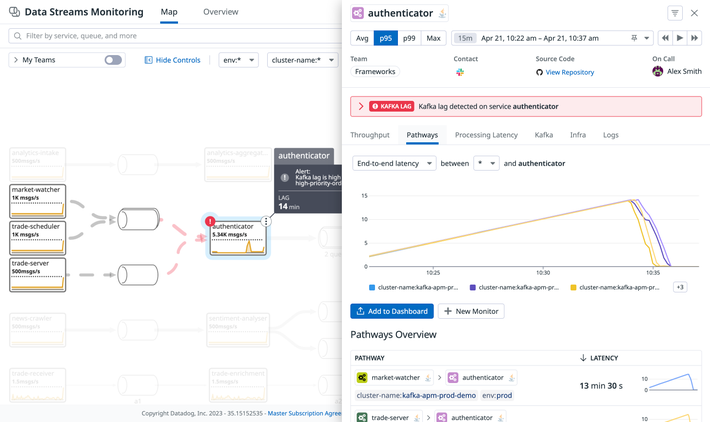Step the time range backward
The height and width of the screenshot is (422, 710).
[x=665, y=38]
